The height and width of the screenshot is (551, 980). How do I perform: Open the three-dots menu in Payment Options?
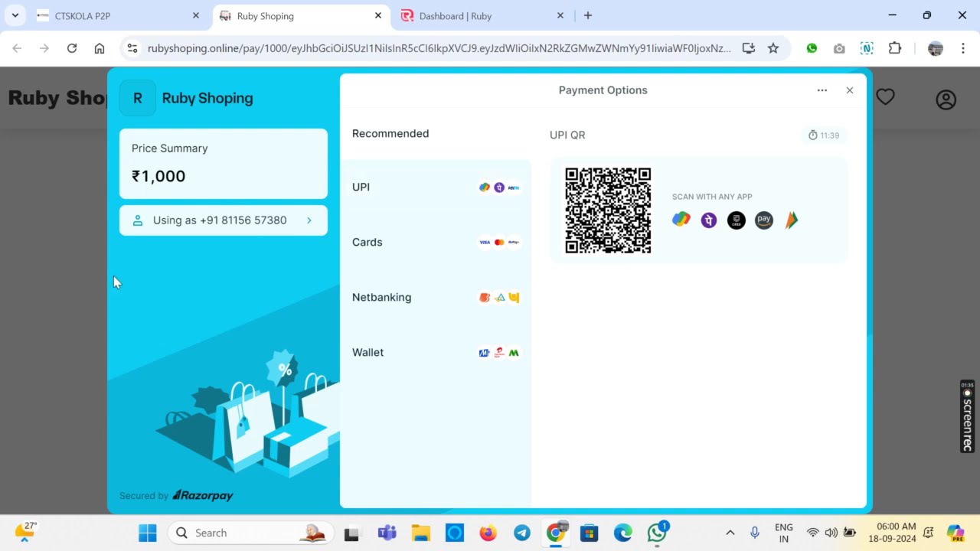click(x=822, y=90)
